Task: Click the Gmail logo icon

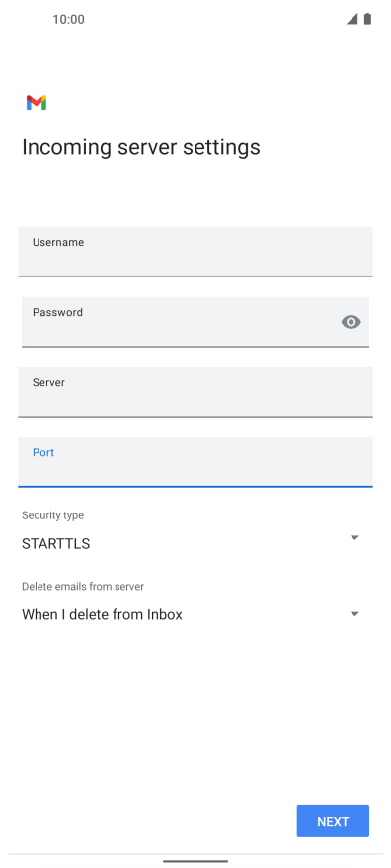Action: tap(37, 103)
